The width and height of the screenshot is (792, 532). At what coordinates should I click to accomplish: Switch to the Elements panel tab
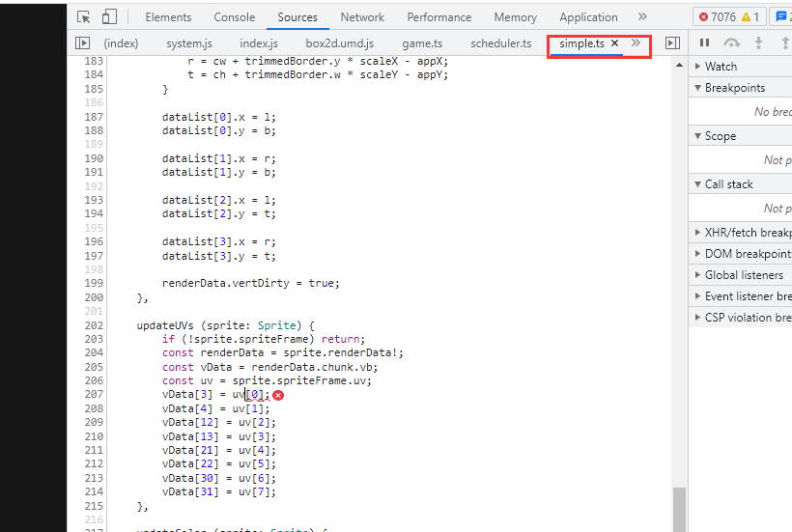pos(168,17)
